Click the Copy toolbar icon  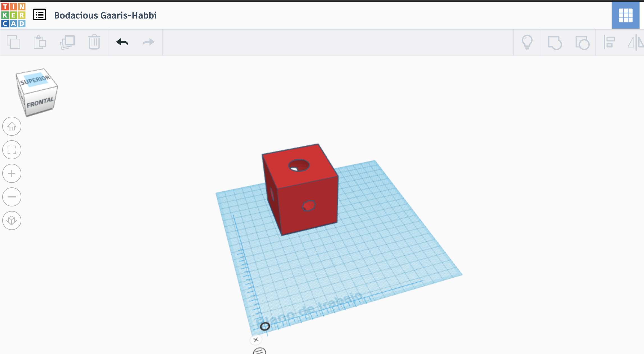[x=13, y=42]
